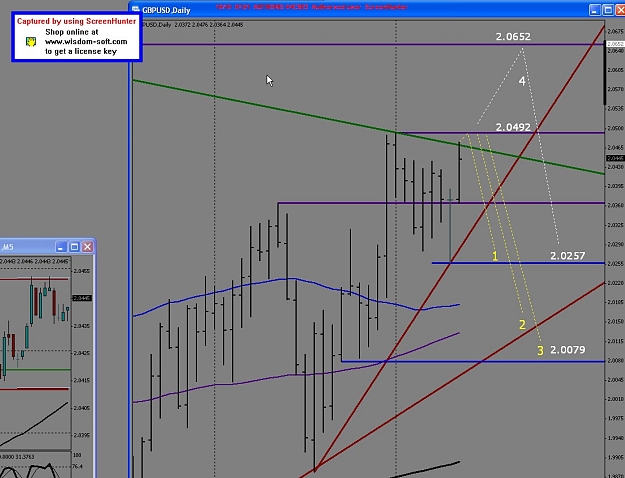Click the GBPUSD,Daily chart window icon
Image resolution: width=625 pixels, height=478 pixels.
pos(136,10)
